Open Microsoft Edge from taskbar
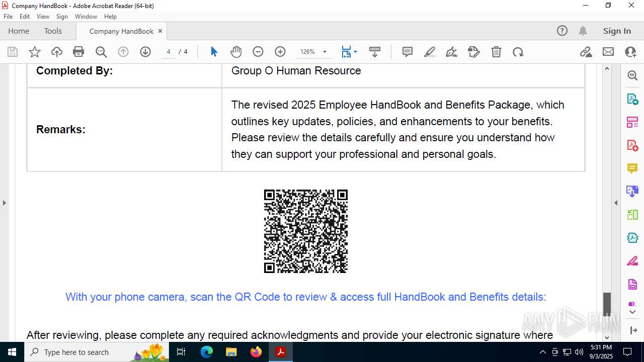The width and height of the screenshot is (644, 362). click(207, 352)
